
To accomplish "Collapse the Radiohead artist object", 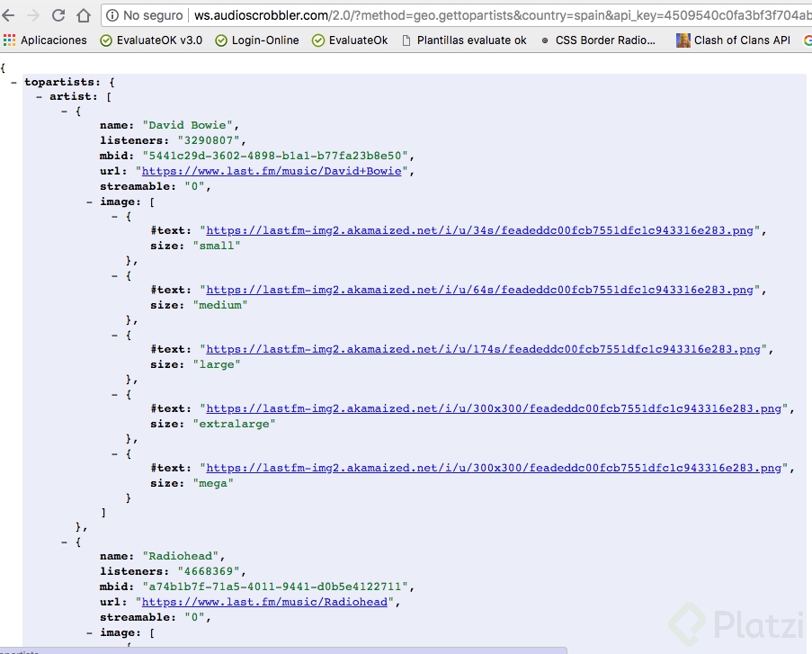I will pos(64,542).
